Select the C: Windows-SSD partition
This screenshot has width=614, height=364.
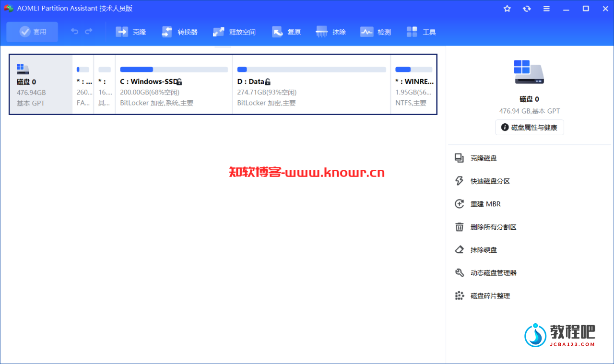pos(174,84)
